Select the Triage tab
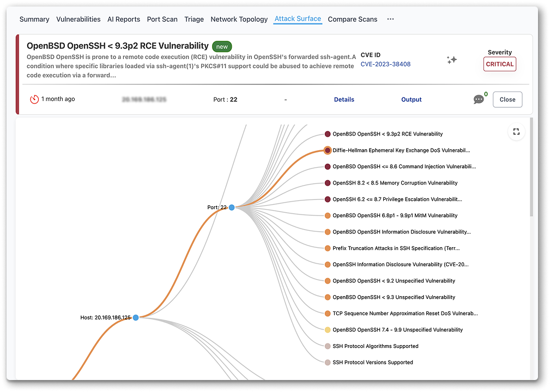550x392 pixels. coord(194,19)
